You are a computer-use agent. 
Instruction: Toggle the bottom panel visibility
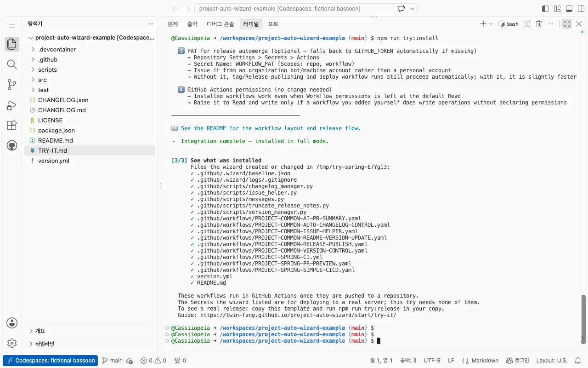click(569, 9)
